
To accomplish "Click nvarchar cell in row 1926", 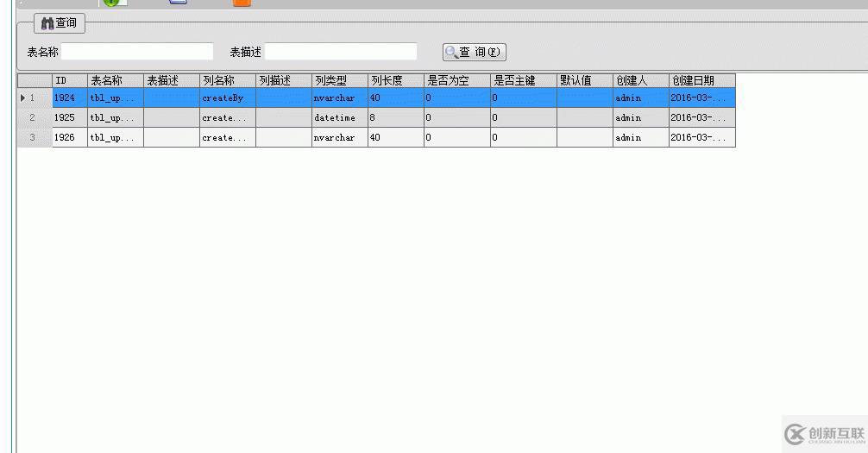I will click(x=340, y=137).
